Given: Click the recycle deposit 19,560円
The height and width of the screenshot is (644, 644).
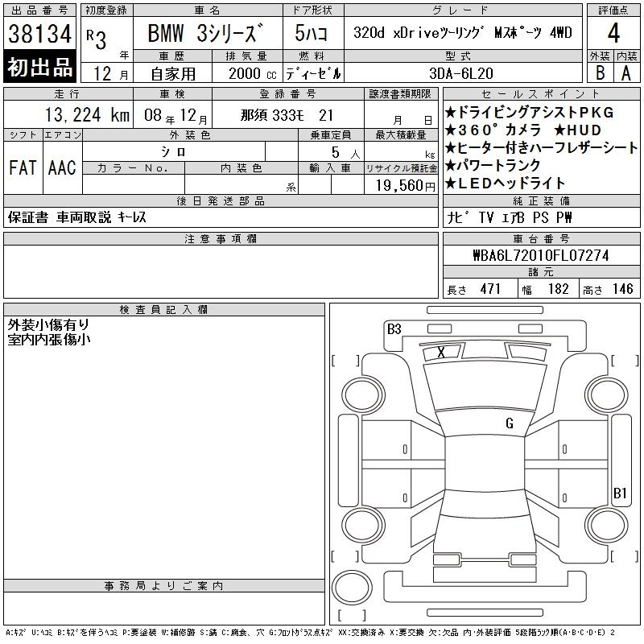Looking at the screenshot, I should coord(406,186).
